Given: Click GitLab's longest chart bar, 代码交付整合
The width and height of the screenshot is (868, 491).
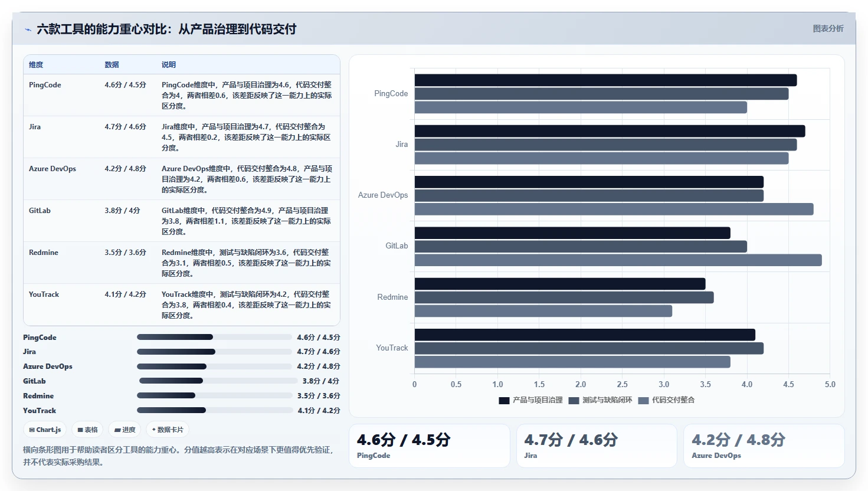Looking at the screenshot, I should click(x=618, y=260).
